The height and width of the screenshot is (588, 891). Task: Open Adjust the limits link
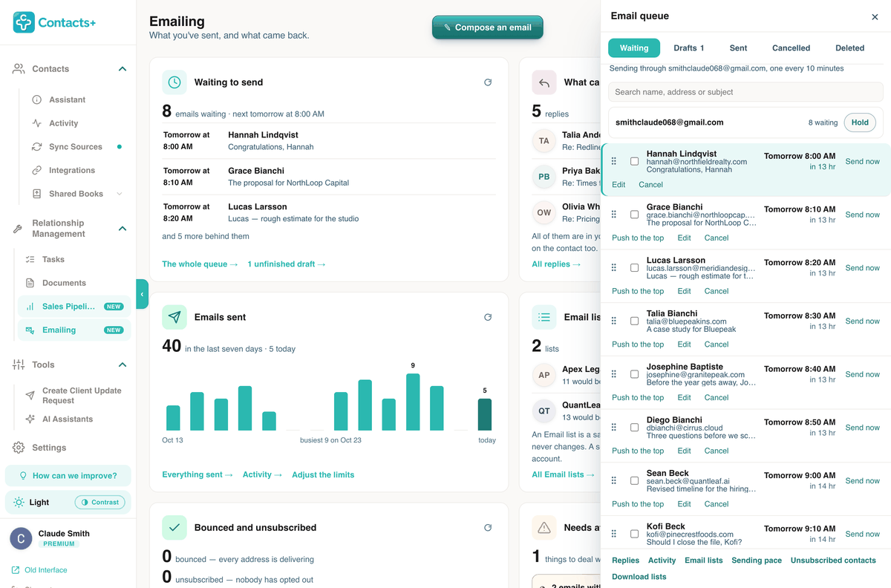pyautogui.click(x=323, y=475)
